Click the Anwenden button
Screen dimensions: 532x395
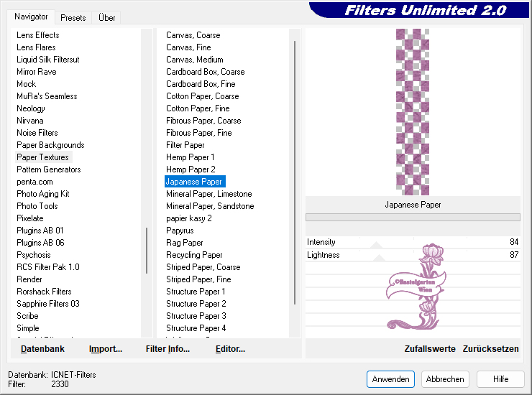tap(390, 379)
